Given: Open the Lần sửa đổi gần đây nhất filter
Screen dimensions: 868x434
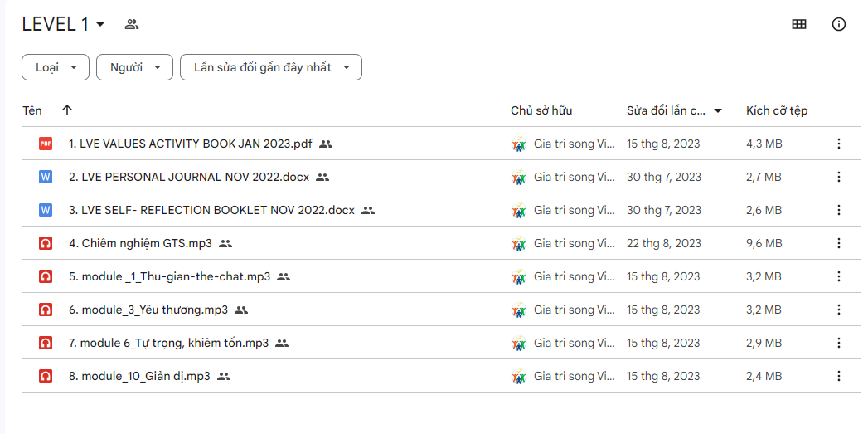Looking at the screenshot, I should point(270,67).
